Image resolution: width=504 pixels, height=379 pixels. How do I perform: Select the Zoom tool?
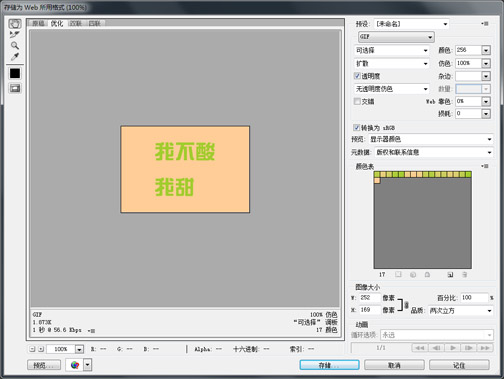click(15, 45)
